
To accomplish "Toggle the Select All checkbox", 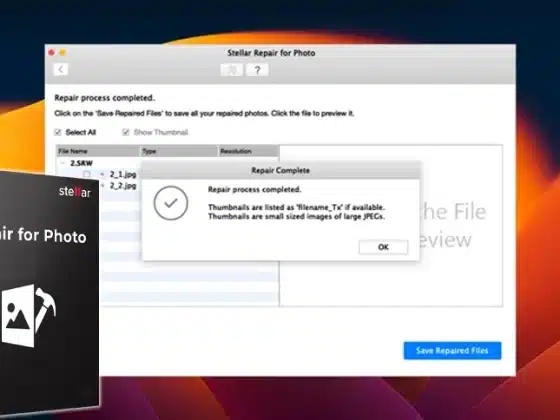I will click(58, 132).
